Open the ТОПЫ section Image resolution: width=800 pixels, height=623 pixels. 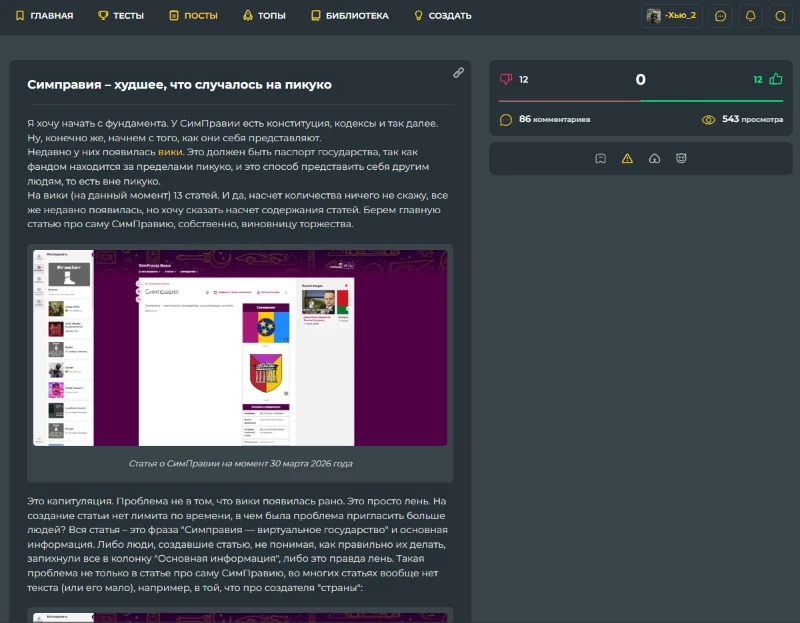point(264,16)
